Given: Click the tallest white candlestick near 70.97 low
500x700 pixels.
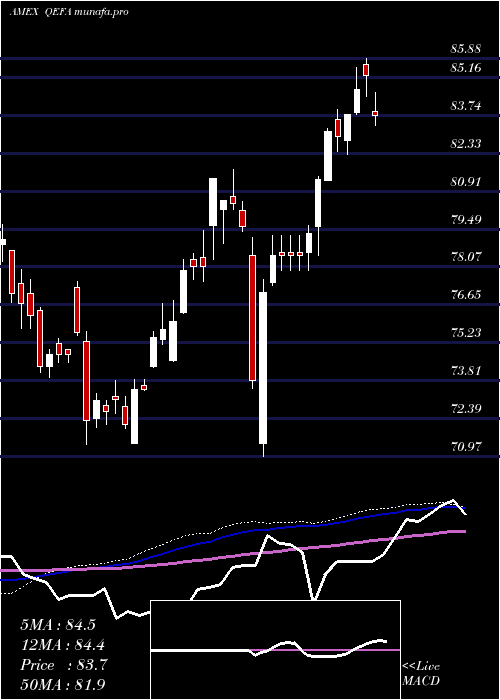Looking at the screenshot, I should pos(263,368).
